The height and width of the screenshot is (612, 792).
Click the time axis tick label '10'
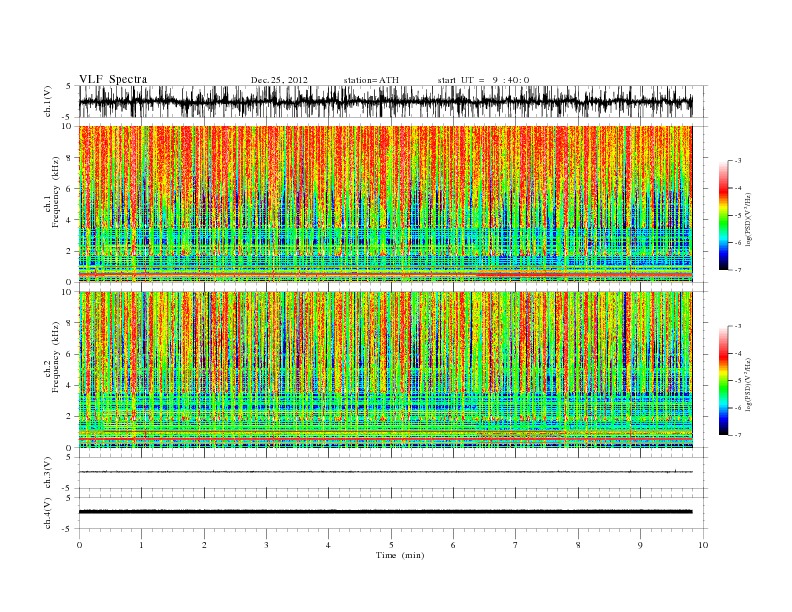(x=703, y=545)
